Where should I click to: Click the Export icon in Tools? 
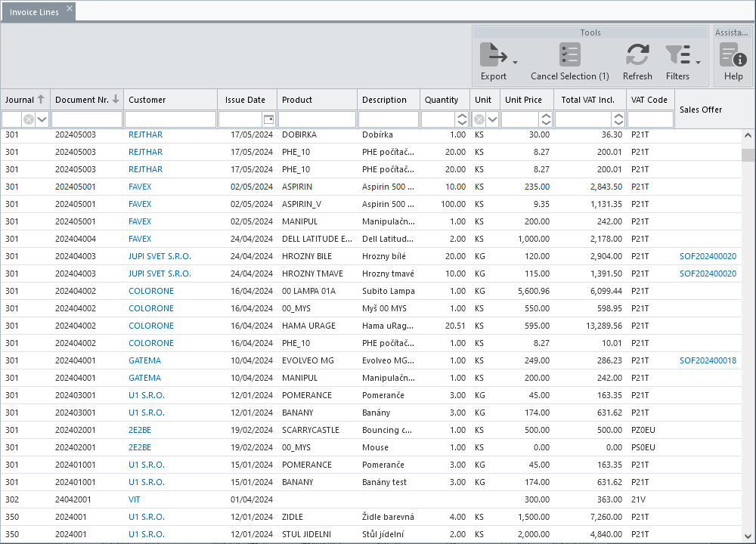[x=493, y=55]
